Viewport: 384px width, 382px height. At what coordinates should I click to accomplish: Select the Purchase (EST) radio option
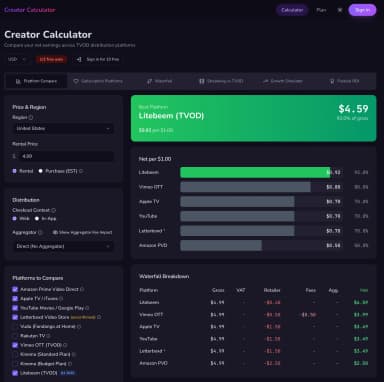click(40, 171)
